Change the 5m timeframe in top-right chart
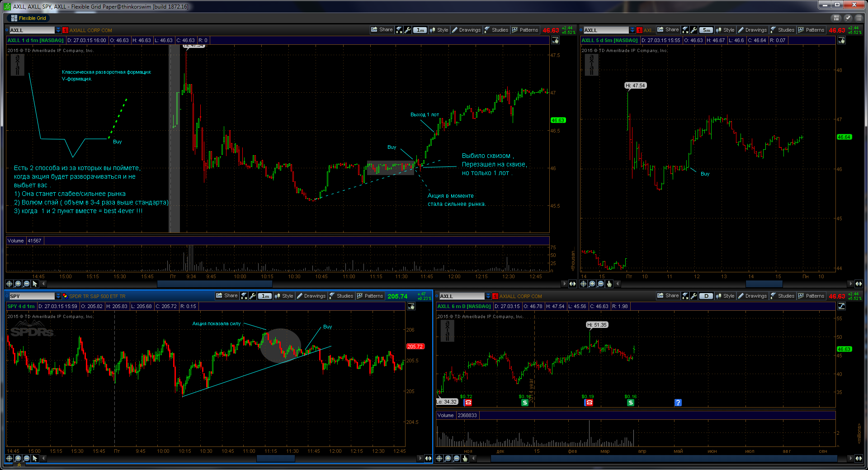 click(706, 30)
